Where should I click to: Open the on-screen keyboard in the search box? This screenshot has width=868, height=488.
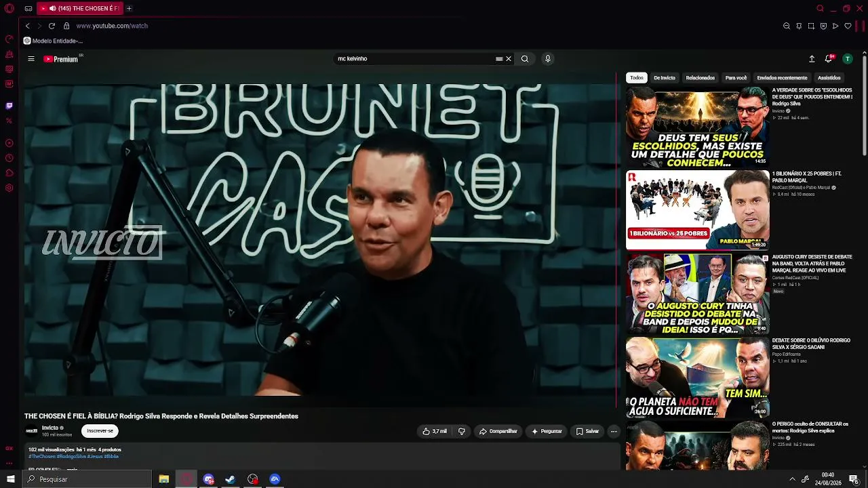pos(499,59)
